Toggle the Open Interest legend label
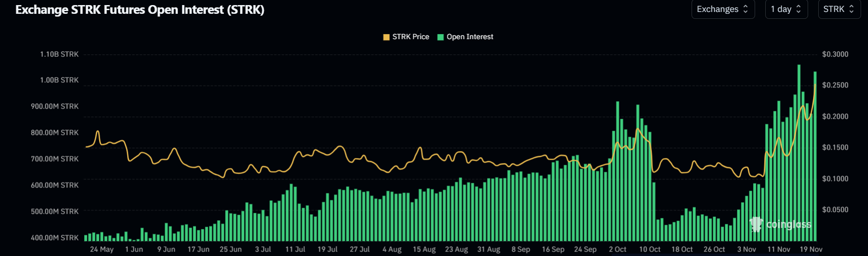 469,37
